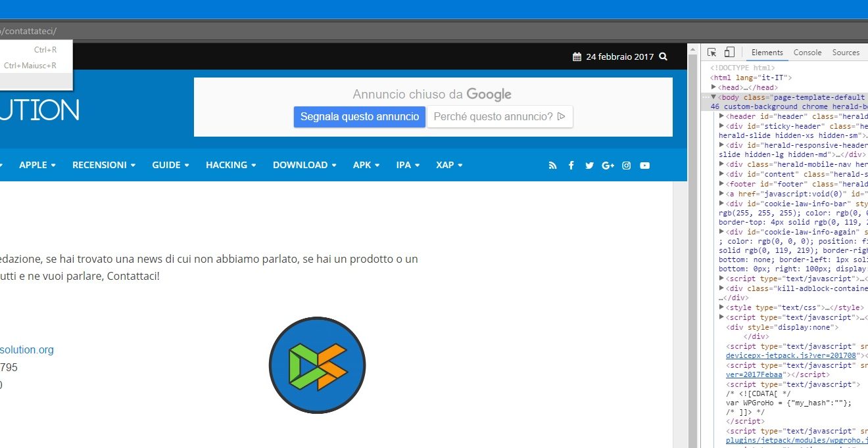The width and height of the screenshot is (868, 448).
Task: Open the RSS feed icon in the nav bar
Action: pyautogui.click(x=552, y=166)
